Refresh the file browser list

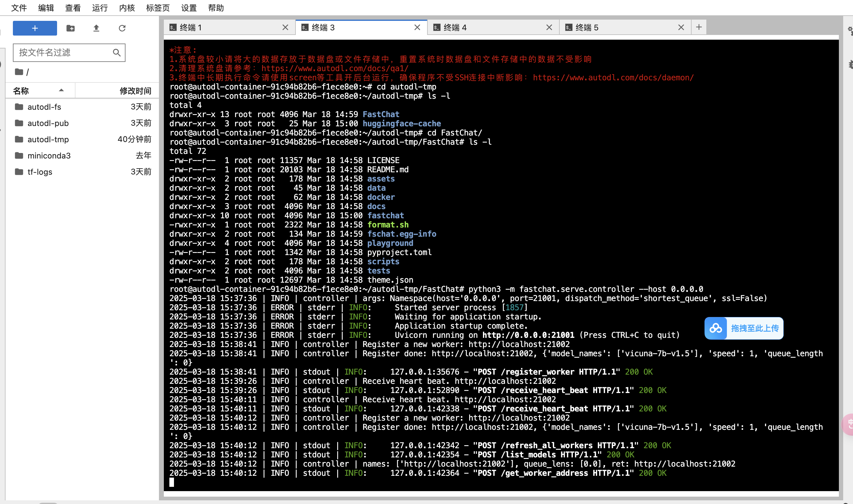point(122,28)
